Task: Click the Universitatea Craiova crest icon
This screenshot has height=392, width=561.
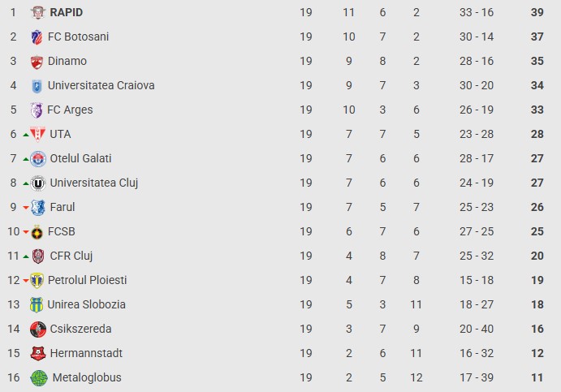Action: tap(37, 86)
